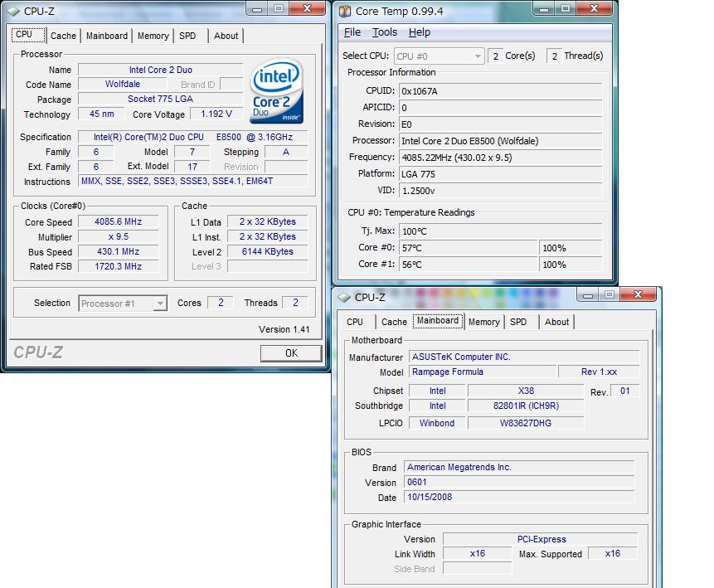Image resolution: width=714 pixels, height=588 pixels.
Task: Open Memory tab in the CPU-Z processor window
Action: tap(153, 36)
